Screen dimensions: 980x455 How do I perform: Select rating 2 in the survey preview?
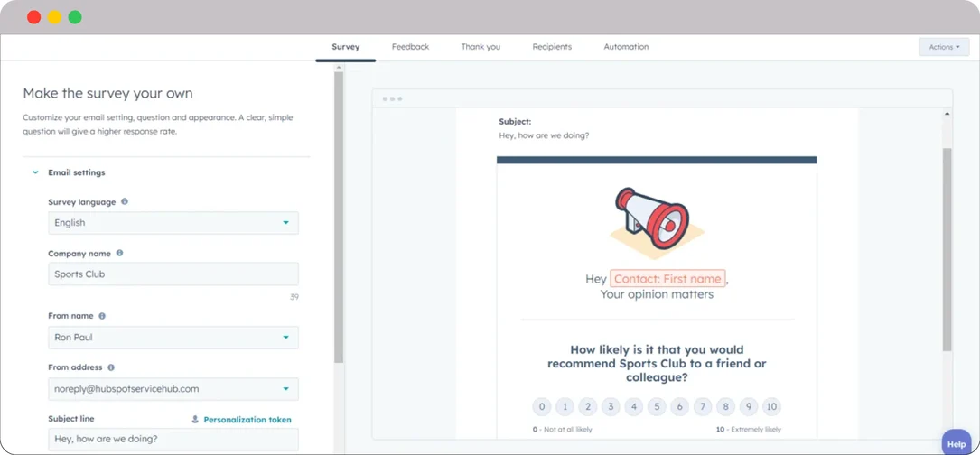587,407
